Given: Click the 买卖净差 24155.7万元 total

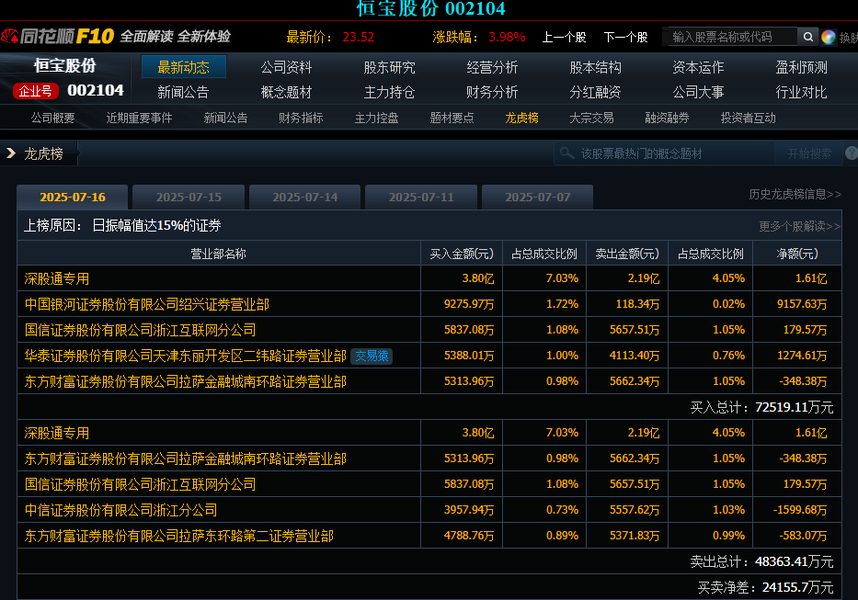Looking at the screenshot, I should 766,587.
